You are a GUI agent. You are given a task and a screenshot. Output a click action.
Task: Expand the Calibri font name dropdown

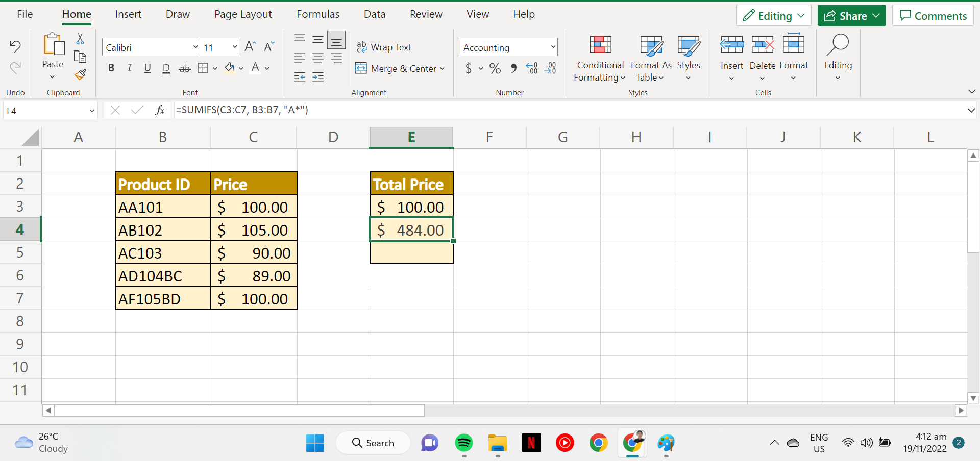[195, 47]
